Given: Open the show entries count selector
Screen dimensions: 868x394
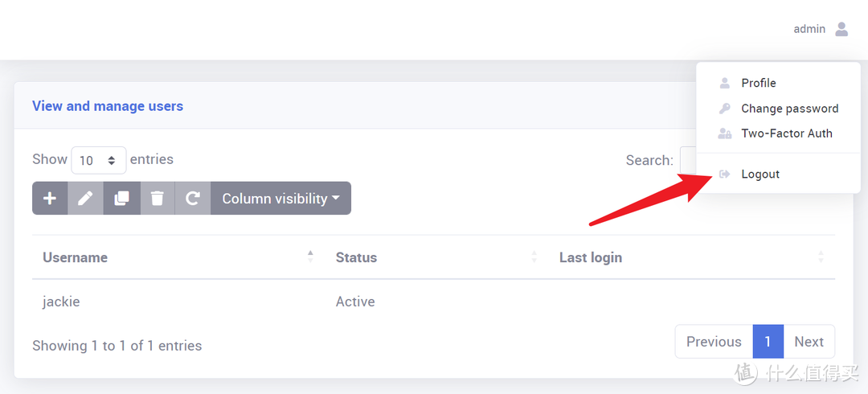Looking at the screenshot, I should tap(99, 160).
